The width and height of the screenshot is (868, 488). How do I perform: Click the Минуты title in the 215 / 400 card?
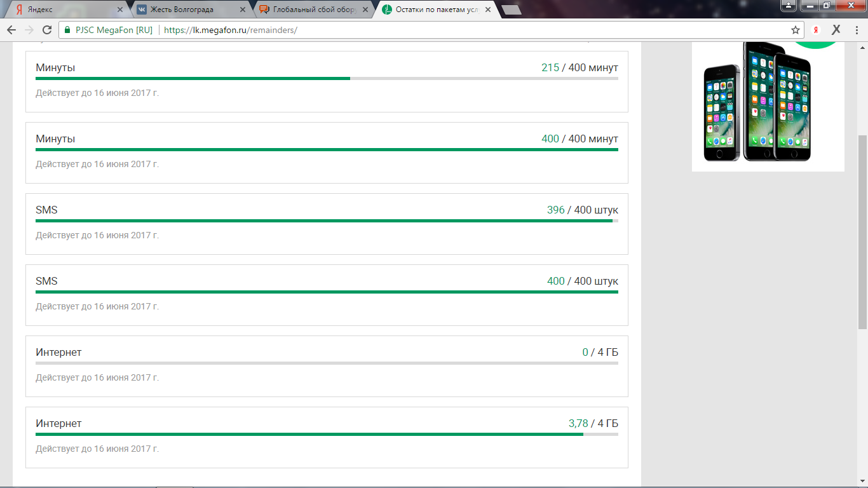tap(55, 67)
